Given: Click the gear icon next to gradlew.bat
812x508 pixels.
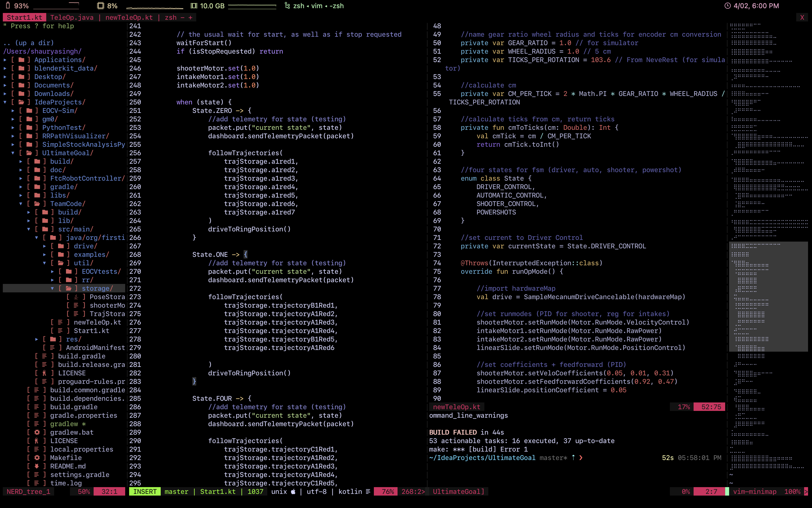Looking at the screenshot, I should pos(37,432).
